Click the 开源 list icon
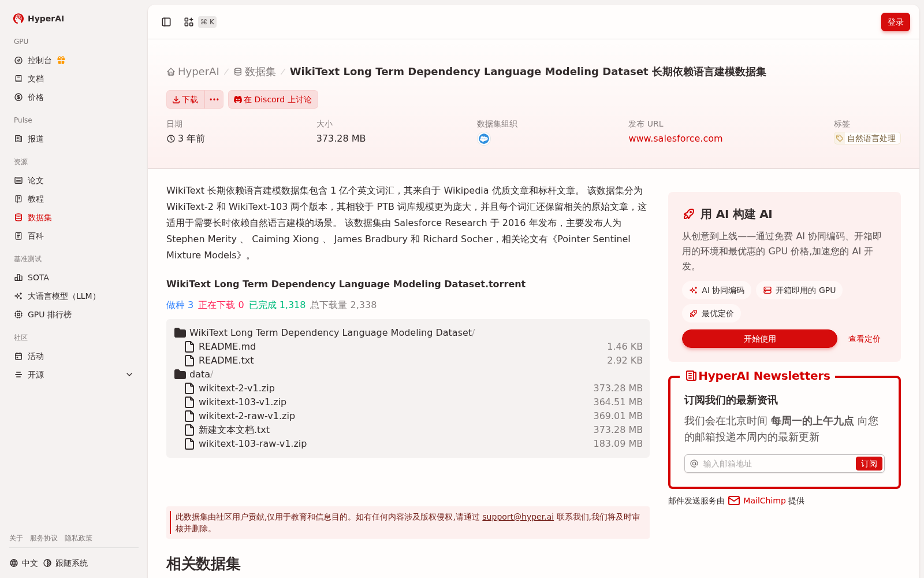 tap(18, 375)
